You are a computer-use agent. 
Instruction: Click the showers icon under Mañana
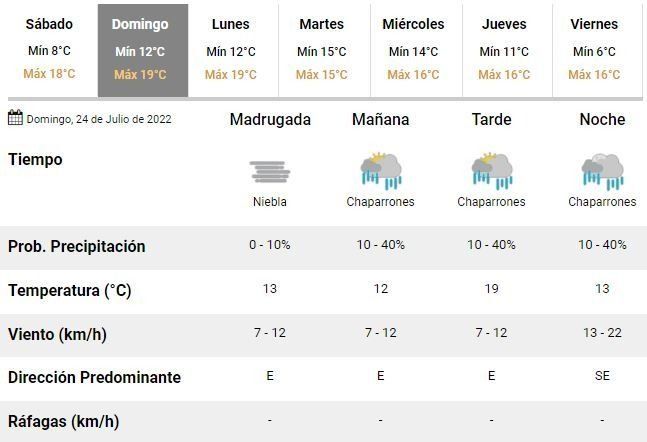pyautogui.click(x=380, y=171)
